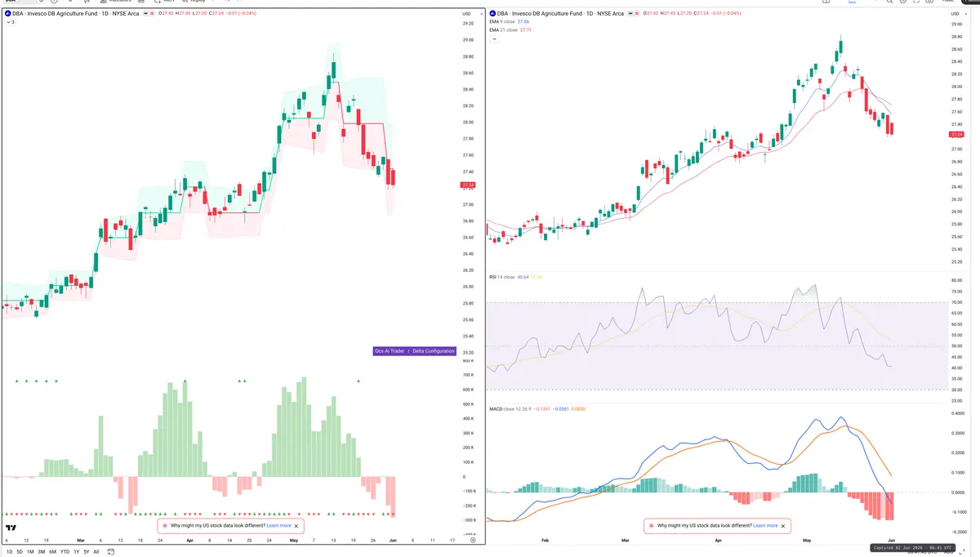Select the EMA 21 close legend
980x557 pixels.
[x=503, y=29]
